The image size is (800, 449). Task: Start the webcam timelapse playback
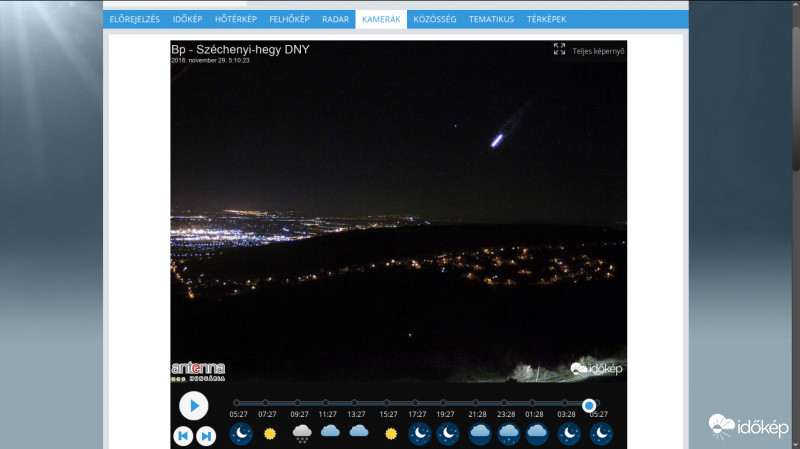pos(194,406)
